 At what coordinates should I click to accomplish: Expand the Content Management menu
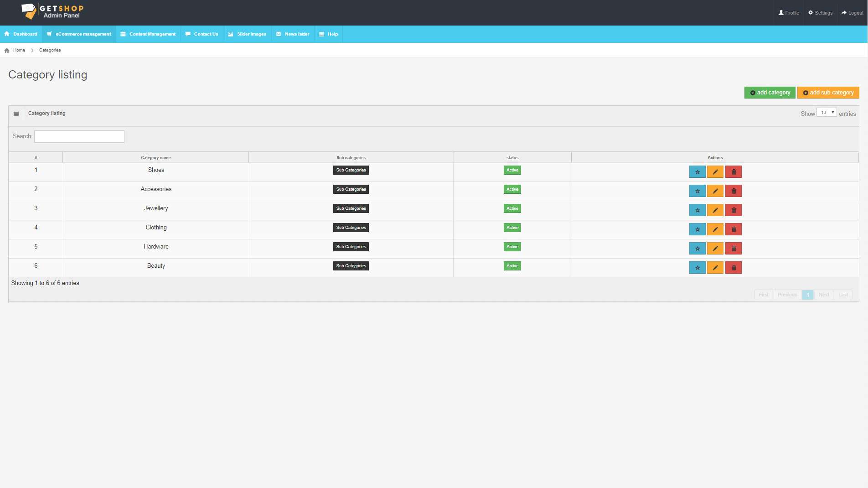148,34
